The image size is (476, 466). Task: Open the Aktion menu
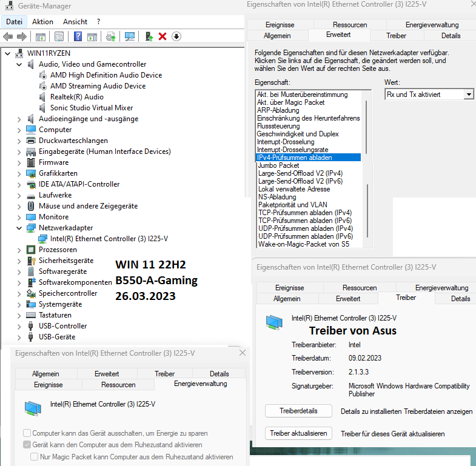click(x=43, y=22)
